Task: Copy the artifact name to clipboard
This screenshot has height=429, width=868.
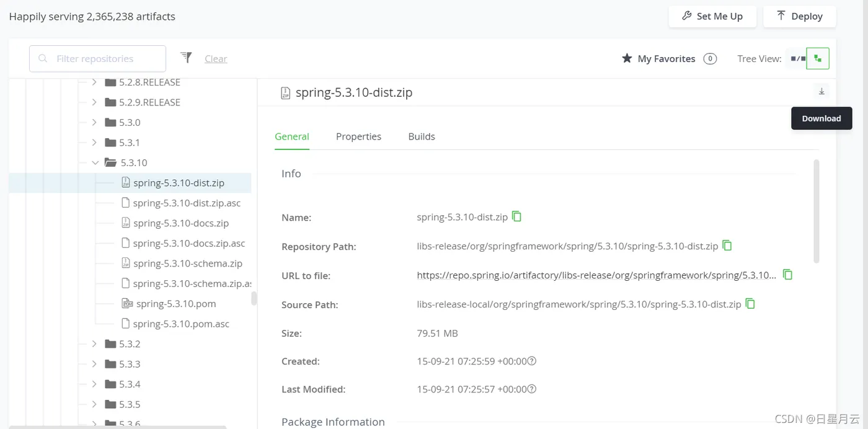Action: pos(516,216)
